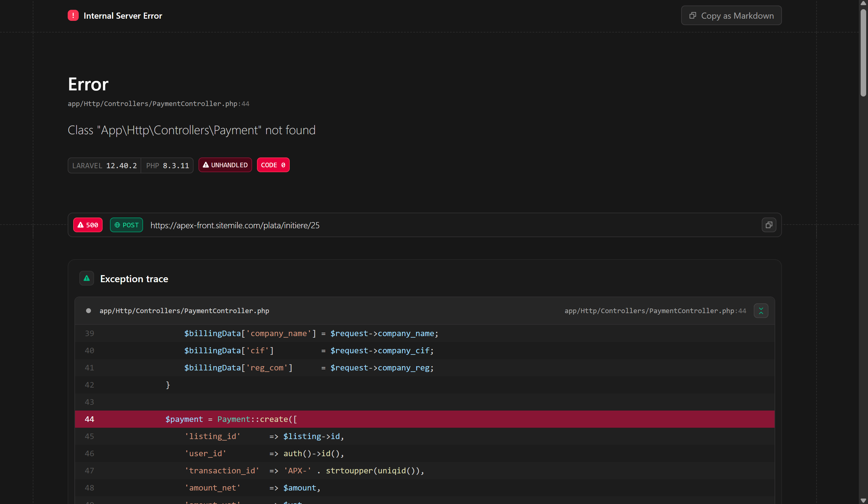
Task: Click the green Exception trace triangle icon
Action: pos(87,279)
